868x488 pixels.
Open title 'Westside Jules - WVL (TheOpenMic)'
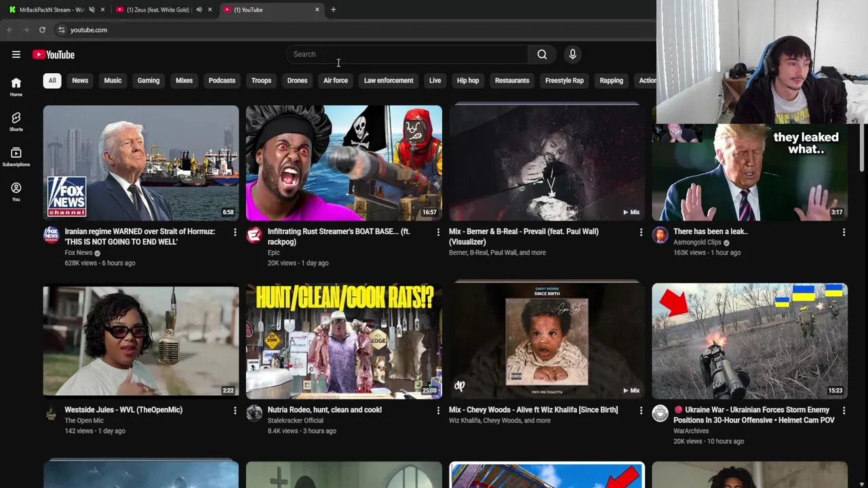(x=123, y=410)
